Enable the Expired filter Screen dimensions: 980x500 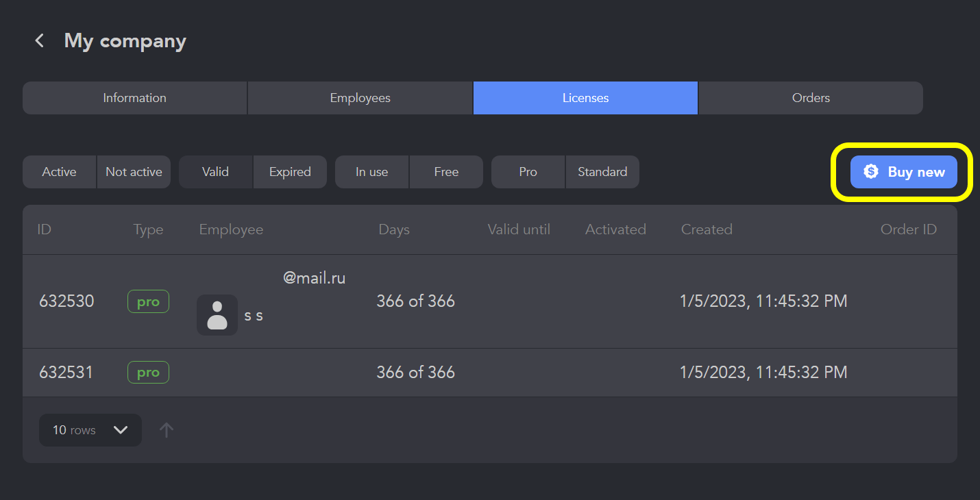click(x=290, y=172)
